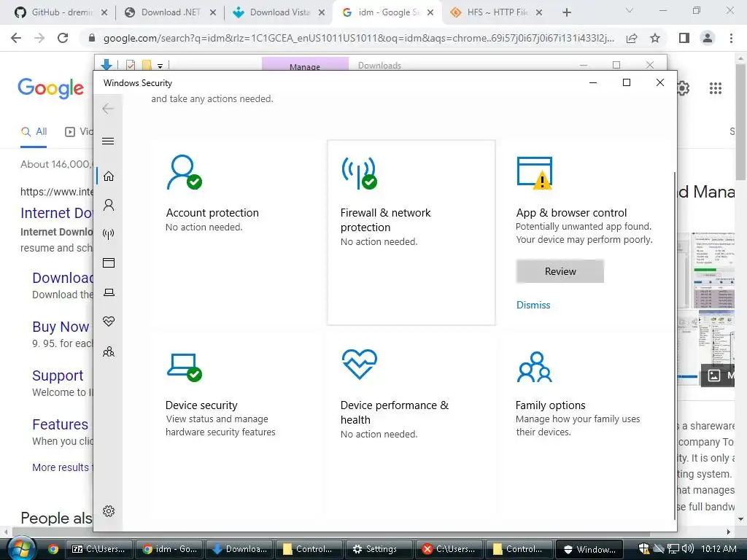The image size is (747, 560).
Task: Open the Buy Now sitelink
Action: pos(61,327)
